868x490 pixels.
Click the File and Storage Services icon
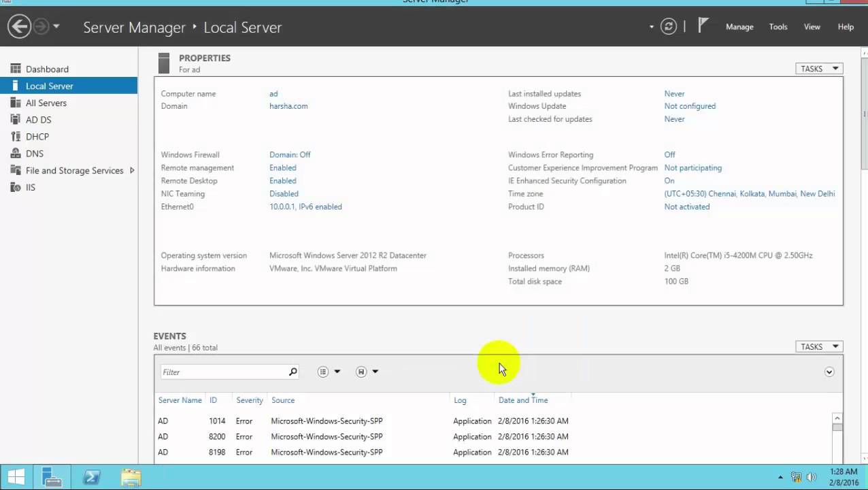point(16,170)
